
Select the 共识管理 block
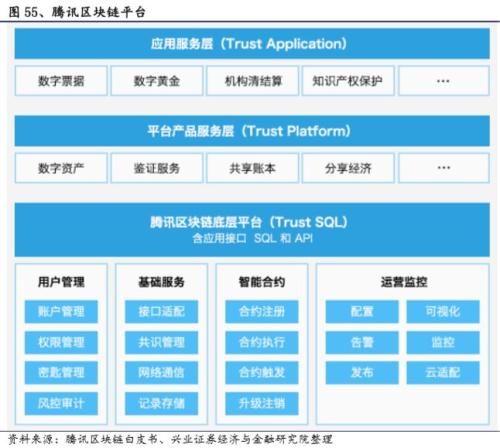coord(161,342)
